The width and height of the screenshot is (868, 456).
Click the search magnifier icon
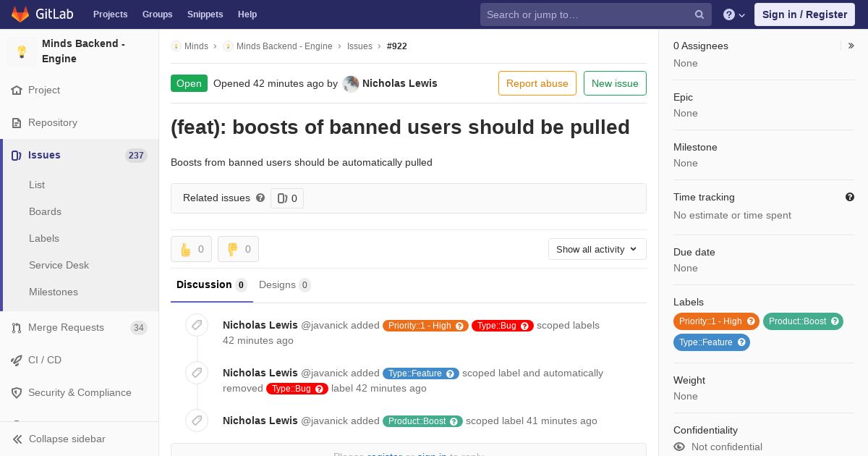[x=699, y=14]
